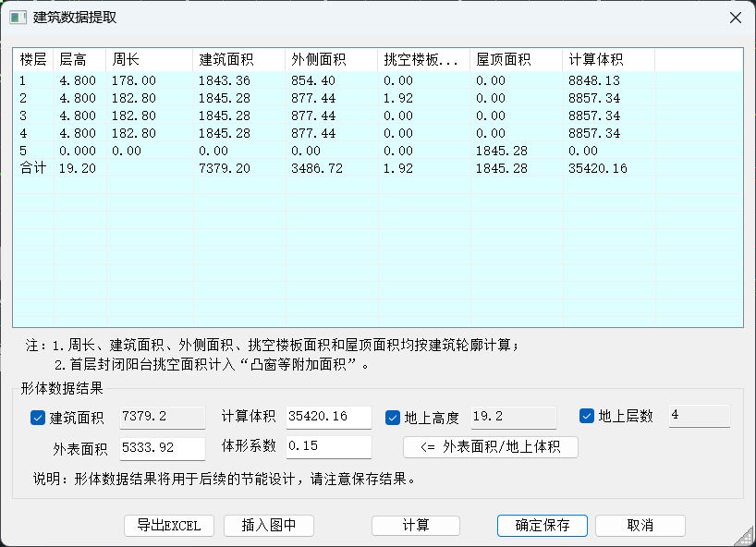
Task: Click the 计算体积 input field
Action: click(x=329, y=418)
